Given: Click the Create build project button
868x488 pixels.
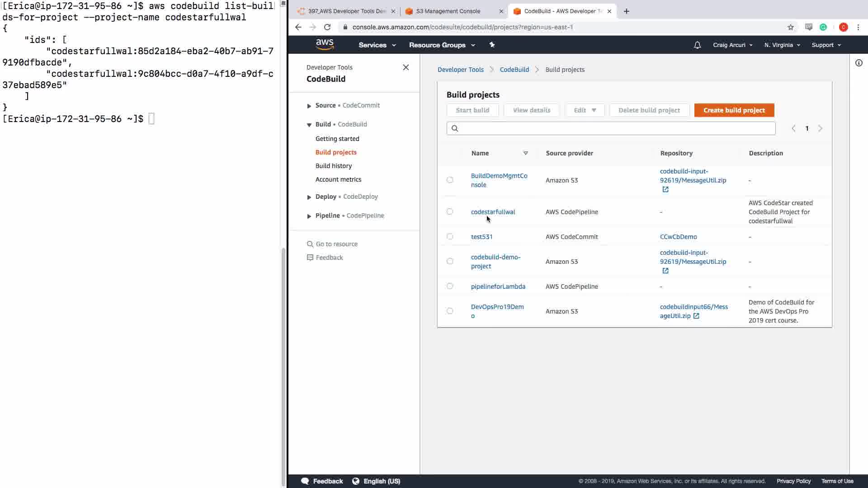Looking at the screenshot, I should pos(734,110).
